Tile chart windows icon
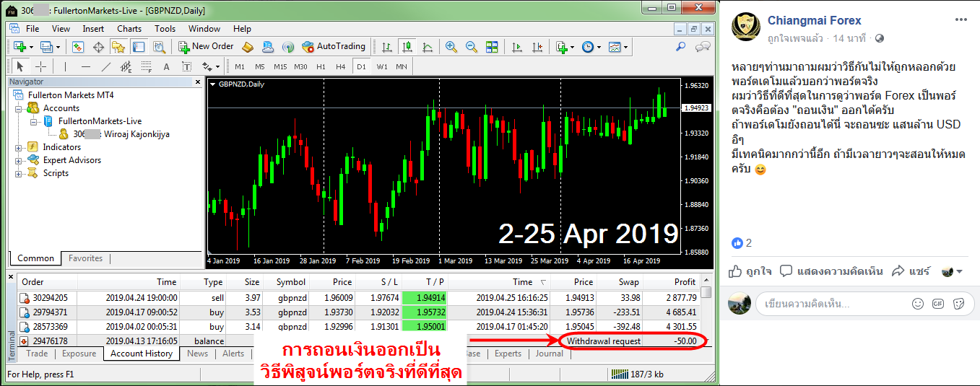Image resolution: width=980 pixels, height=386 pixels. [493, 47]
